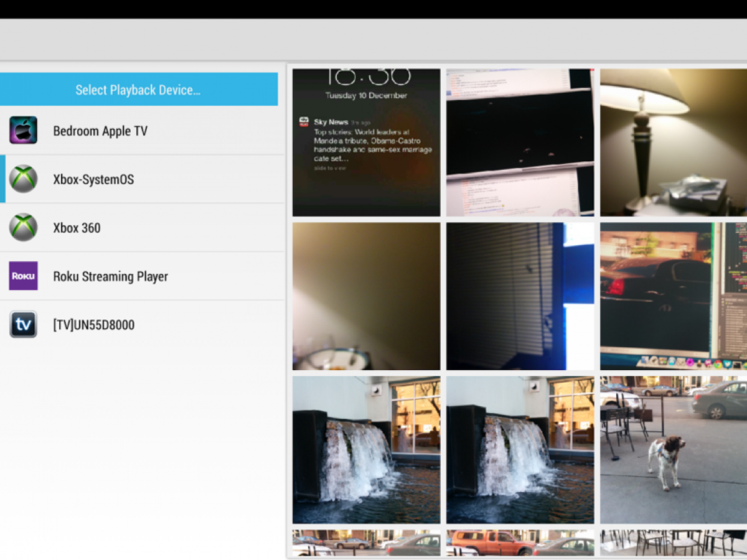The width and height of the screenshot is (747, 560).
Task: Open the lock screen Sky News photo
Action: click(366, 142)
